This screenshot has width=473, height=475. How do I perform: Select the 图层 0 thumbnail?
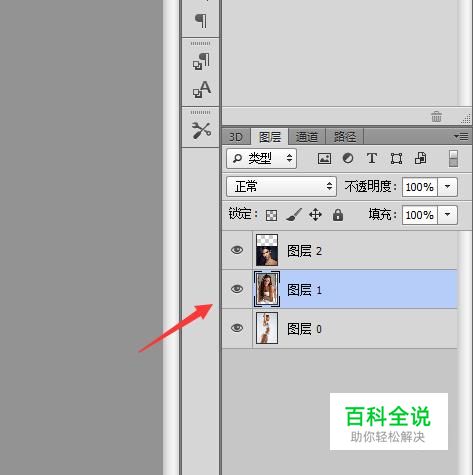coord(267,328)
